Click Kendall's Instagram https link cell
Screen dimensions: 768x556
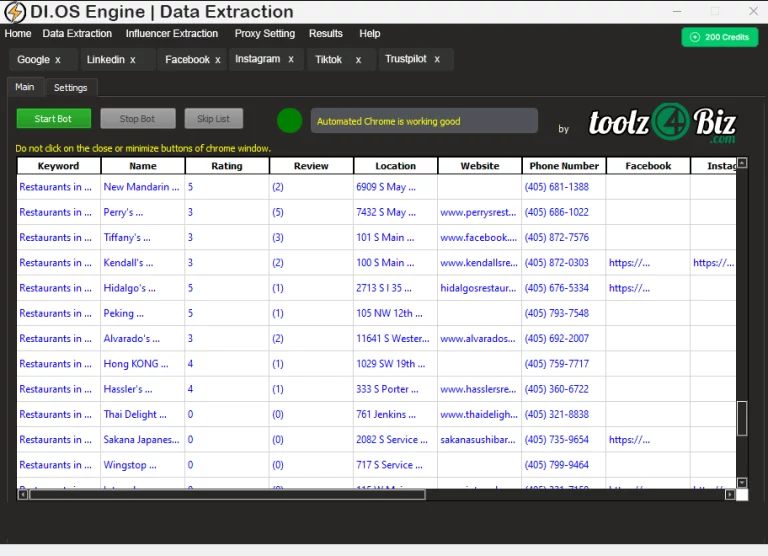click(x=714, y=263)
